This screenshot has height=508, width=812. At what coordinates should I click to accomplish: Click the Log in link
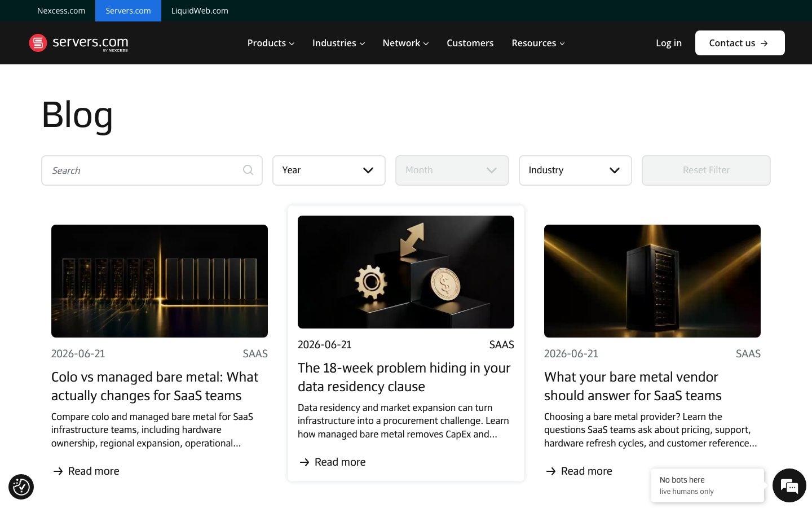point(669,43)
